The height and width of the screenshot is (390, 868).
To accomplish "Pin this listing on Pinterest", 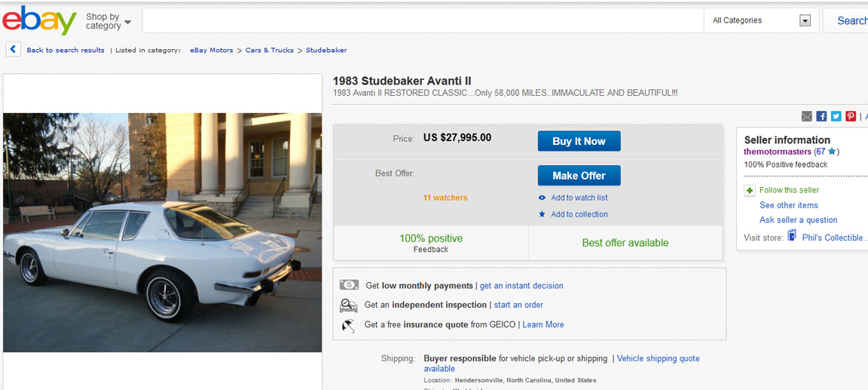I will (x=850, y=116).
